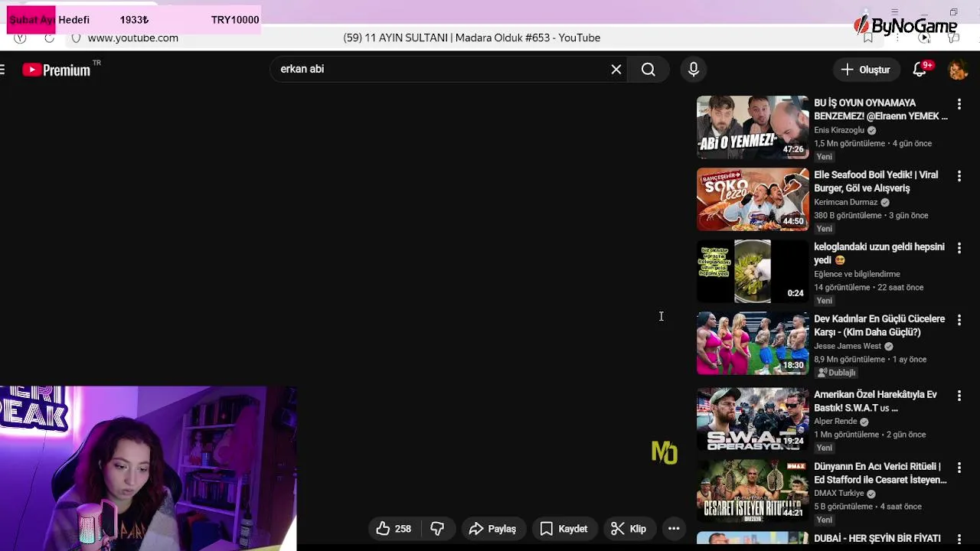Click the www.youtube.com address bar

pos(132,37)
